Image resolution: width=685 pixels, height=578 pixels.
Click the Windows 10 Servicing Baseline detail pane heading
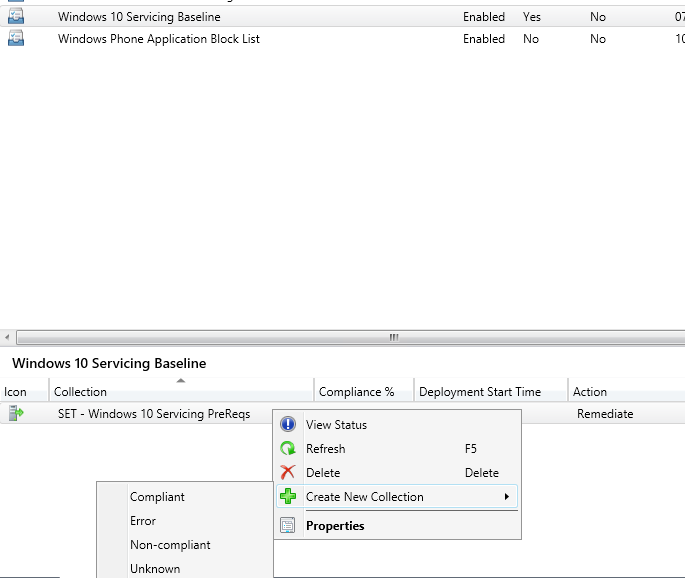109,363
